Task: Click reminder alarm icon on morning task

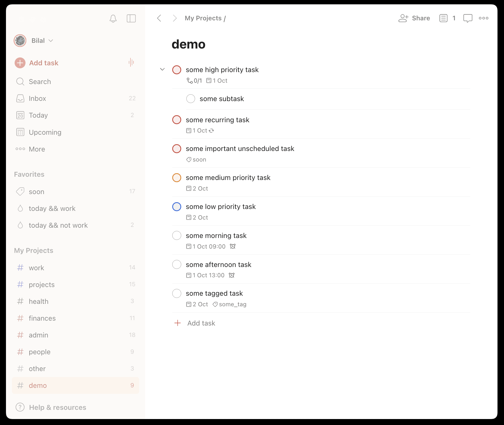Action: (232, 246)
